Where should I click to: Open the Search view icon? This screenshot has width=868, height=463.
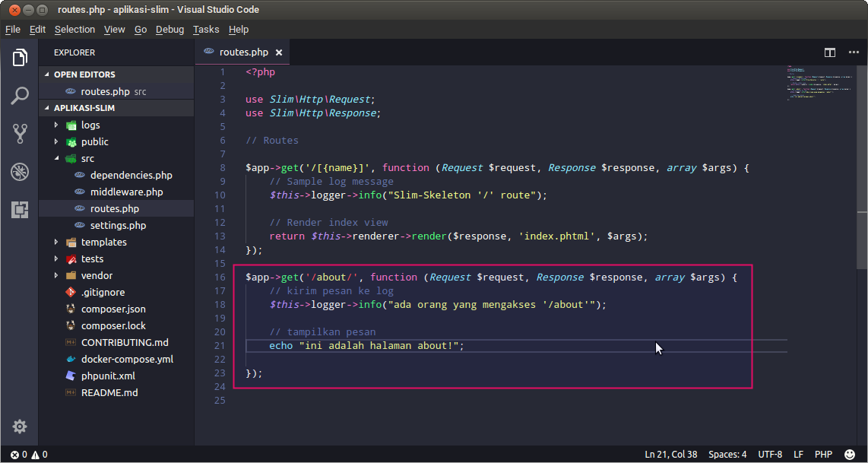point(20,96)
